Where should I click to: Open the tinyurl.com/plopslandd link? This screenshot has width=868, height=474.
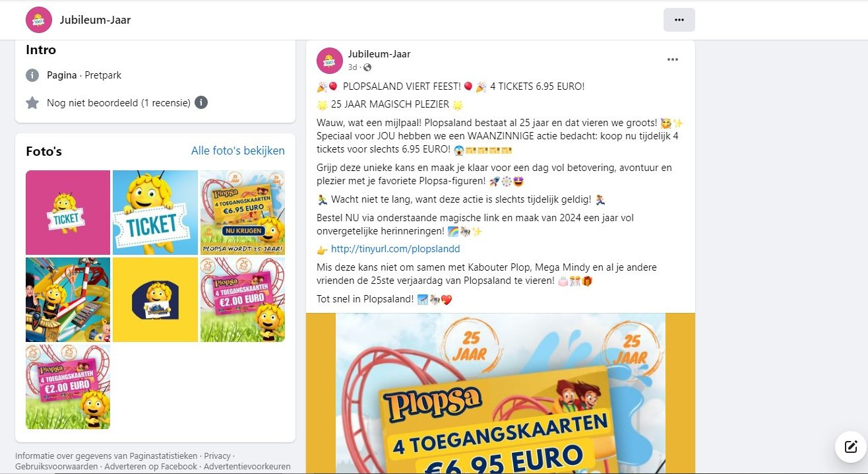395,249
